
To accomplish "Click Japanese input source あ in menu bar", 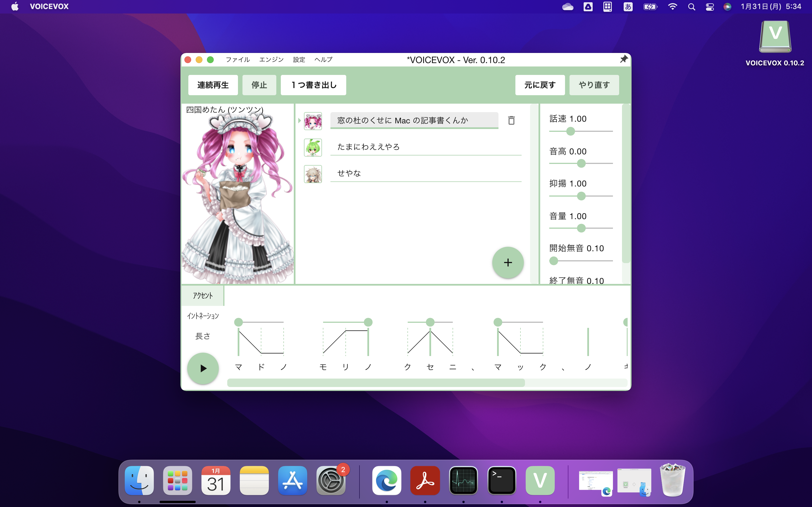I will (628, 6).
